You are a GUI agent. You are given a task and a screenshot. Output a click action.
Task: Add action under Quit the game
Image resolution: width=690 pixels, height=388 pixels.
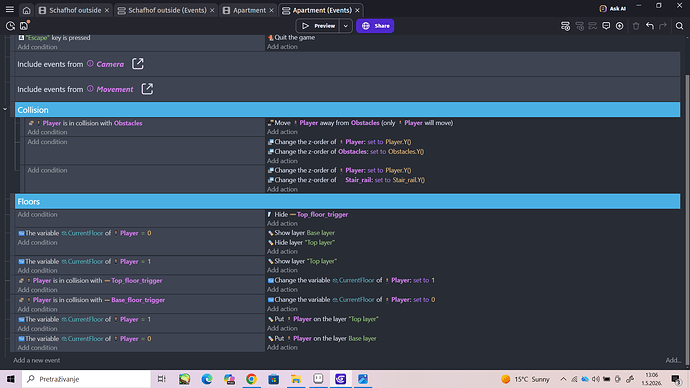[282, 47]
